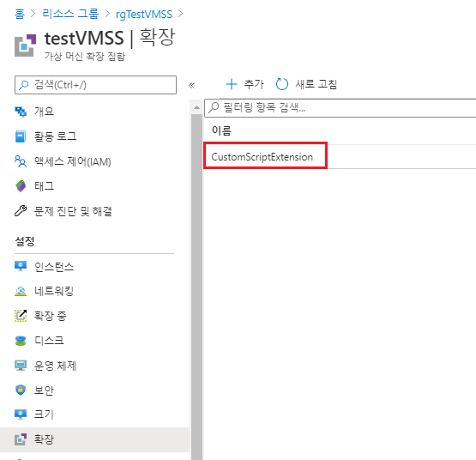Click the magnifier icon in filter field
476x460 pixels.
(x=214, y=107)
